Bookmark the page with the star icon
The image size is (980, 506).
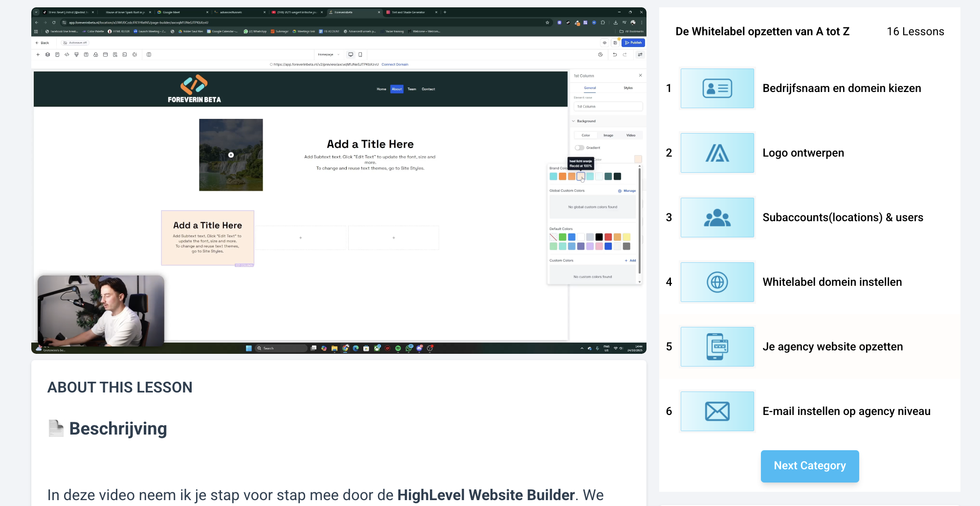(x=547, y=23)
